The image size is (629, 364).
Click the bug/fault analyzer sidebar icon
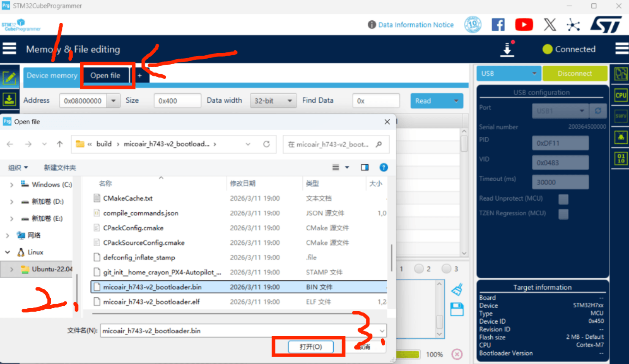[x=621, y=137]
